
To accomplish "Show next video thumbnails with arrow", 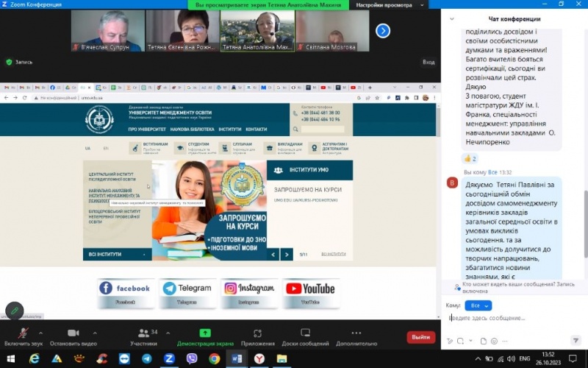I will [x=382, y=31].
